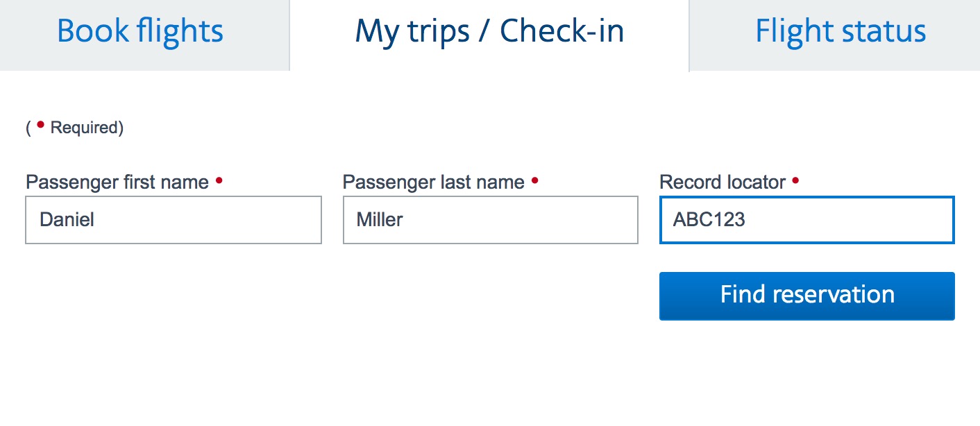The width and height of the screenshot is (980, 426).
Task: Select the My trips / Check-in tab
Action: [489, 32]
